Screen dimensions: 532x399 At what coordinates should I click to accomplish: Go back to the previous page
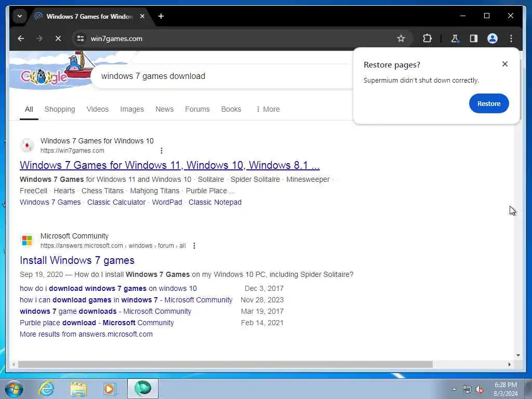click(x=21, y=38)
